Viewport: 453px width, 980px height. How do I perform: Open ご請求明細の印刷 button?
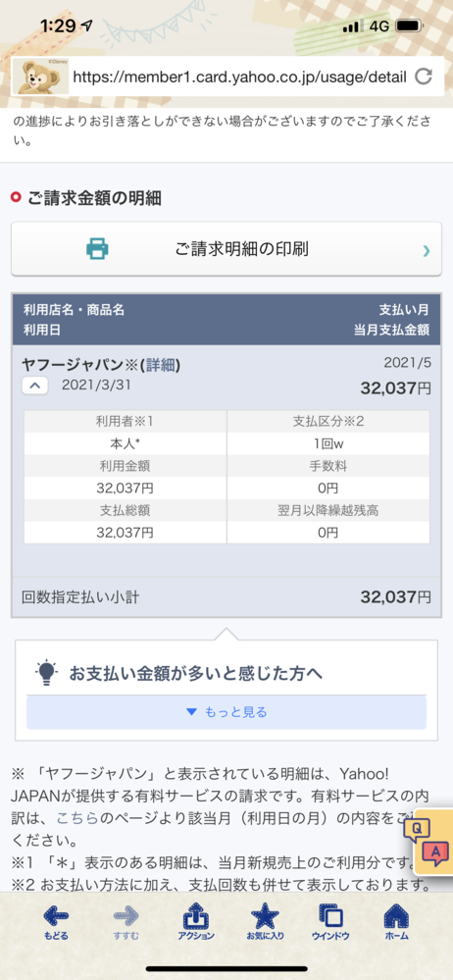226,249
